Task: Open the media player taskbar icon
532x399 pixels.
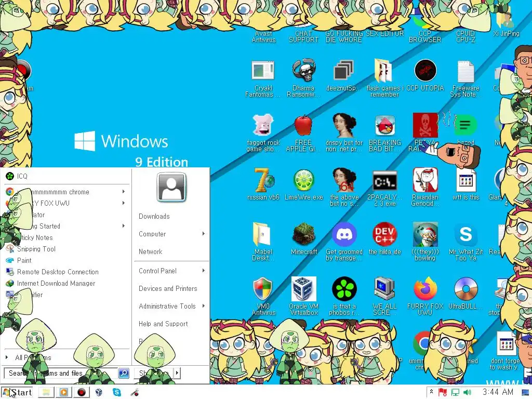Action: coord(63,393)
